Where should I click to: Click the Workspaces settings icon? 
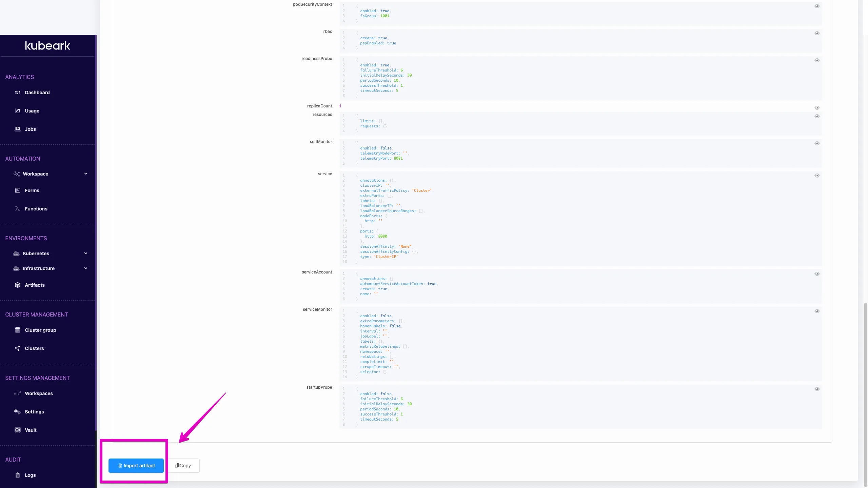pos(18,393)
